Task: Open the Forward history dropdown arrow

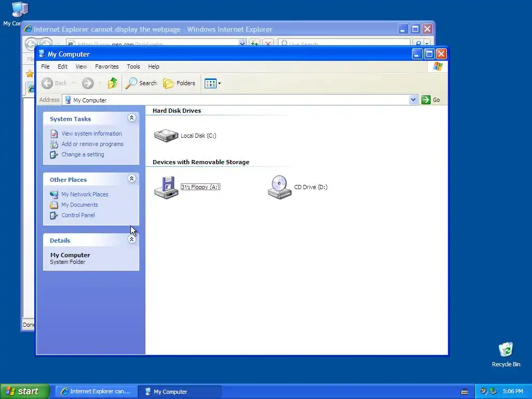Action: [100, 83]
